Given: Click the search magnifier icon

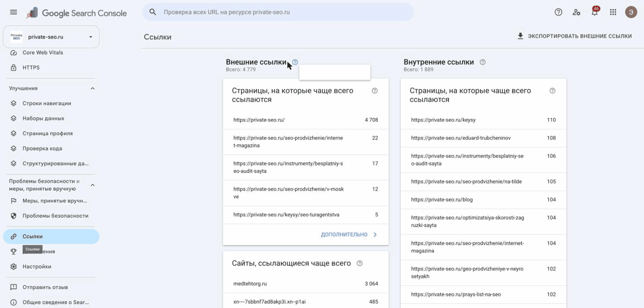Looking at the screenshot, I should coord(153,12).
